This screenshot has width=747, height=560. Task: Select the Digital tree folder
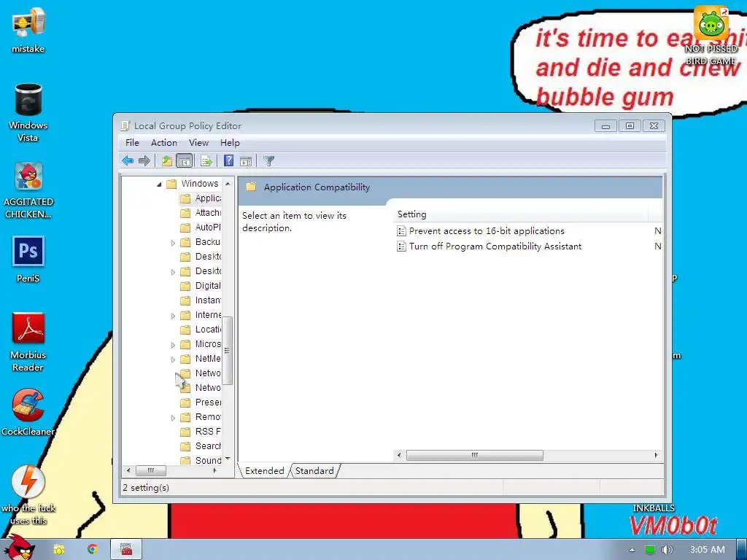201,286
